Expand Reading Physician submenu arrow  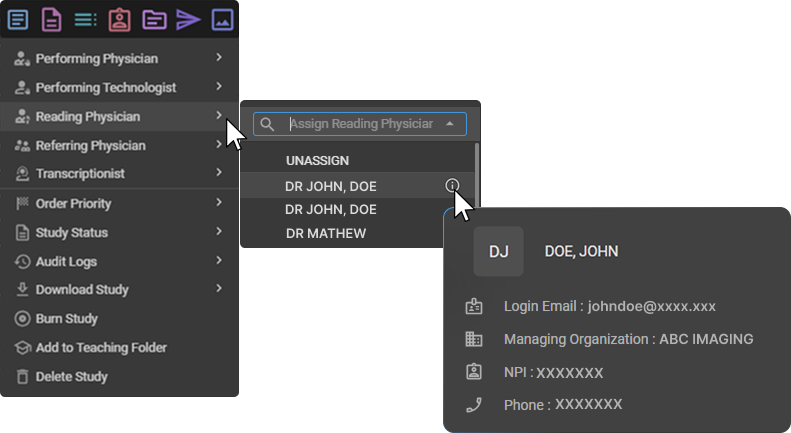click(x=219, y=116)
